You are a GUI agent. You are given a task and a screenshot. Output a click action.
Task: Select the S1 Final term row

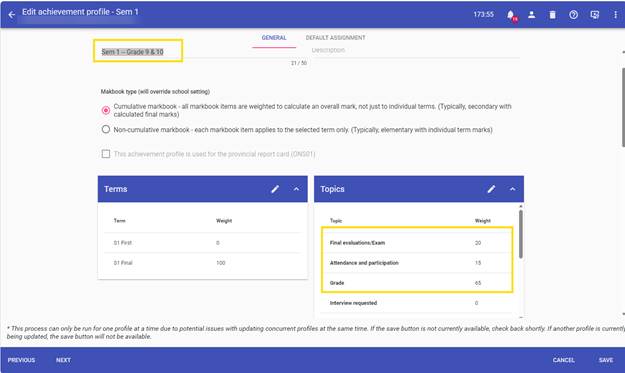(x=202, y=263)
